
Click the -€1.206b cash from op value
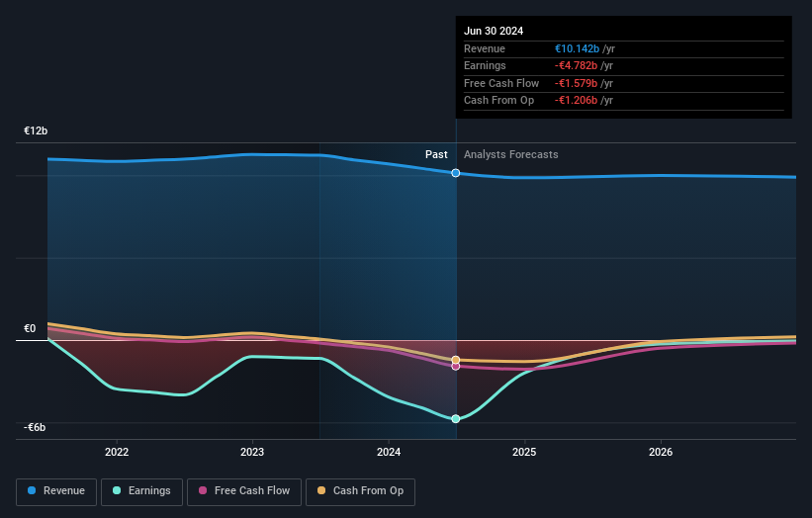tap(576, 101)
